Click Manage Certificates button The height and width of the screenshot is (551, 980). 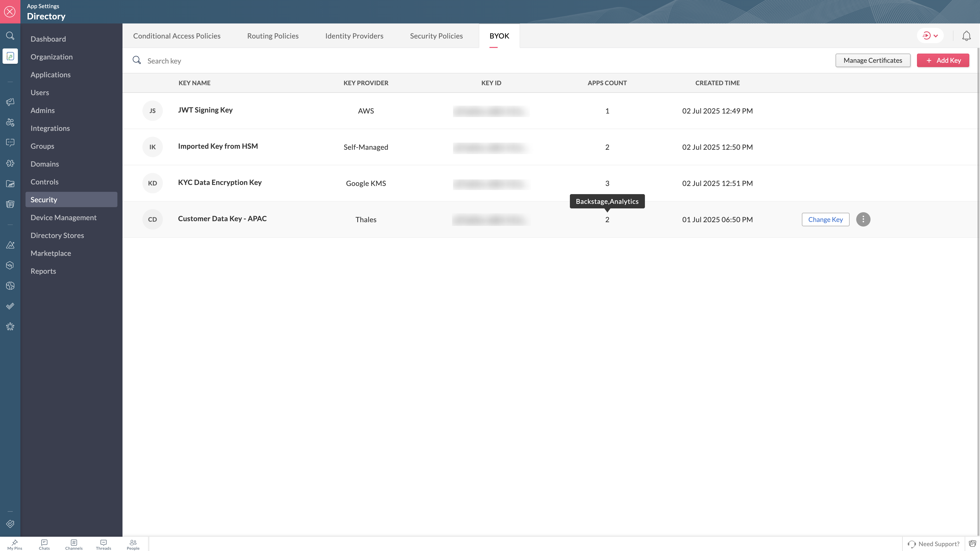tap(872, 60)
